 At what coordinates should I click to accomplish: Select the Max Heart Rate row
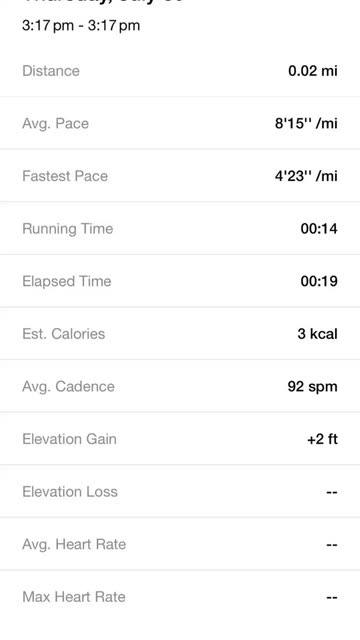pyautogui.click(x=180, y=597)
